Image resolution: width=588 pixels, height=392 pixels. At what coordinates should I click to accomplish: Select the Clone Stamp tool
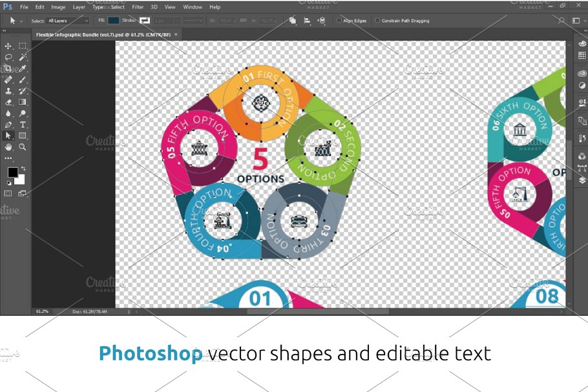click(7, 90)
